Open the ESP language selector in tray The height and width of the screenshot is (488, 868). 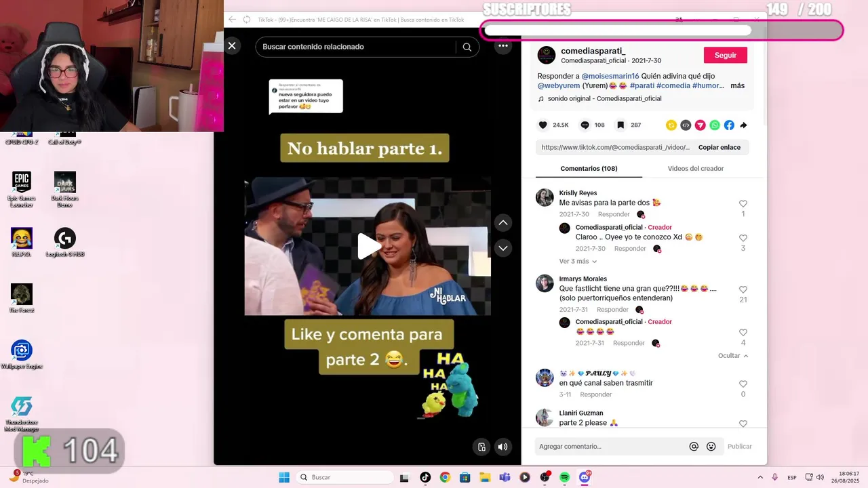tap(792, 477)
